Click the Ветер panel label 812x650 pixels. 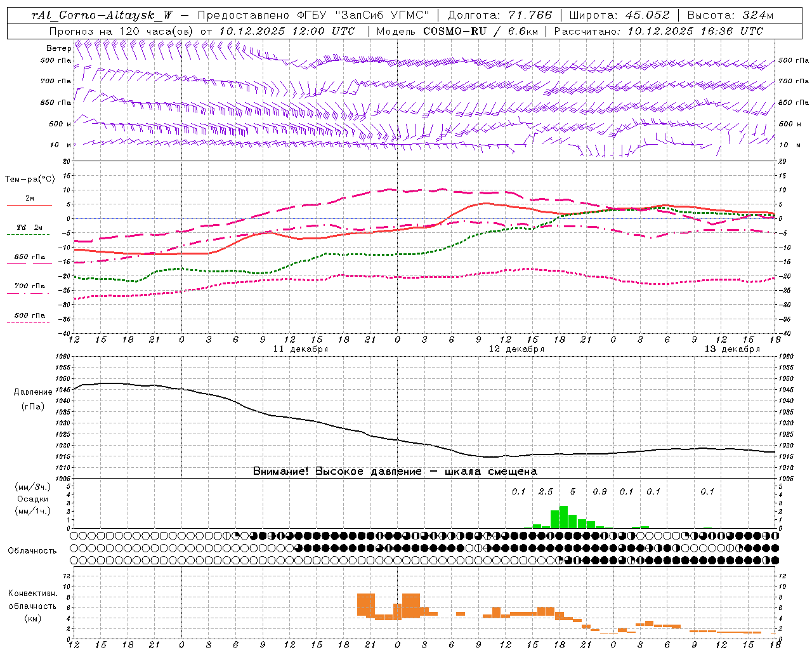click(58, 48)
